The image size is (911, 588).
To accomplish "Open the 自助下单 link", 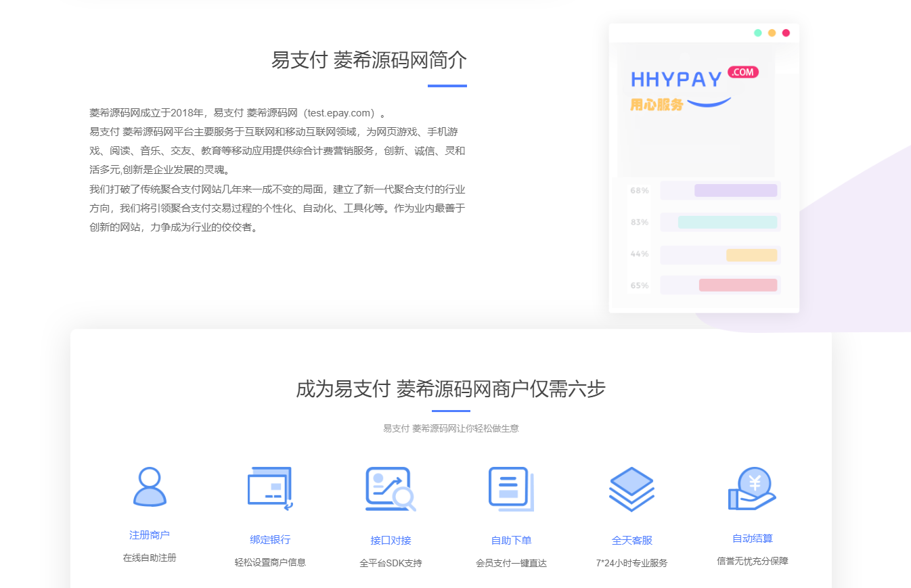I will [511, 540].
